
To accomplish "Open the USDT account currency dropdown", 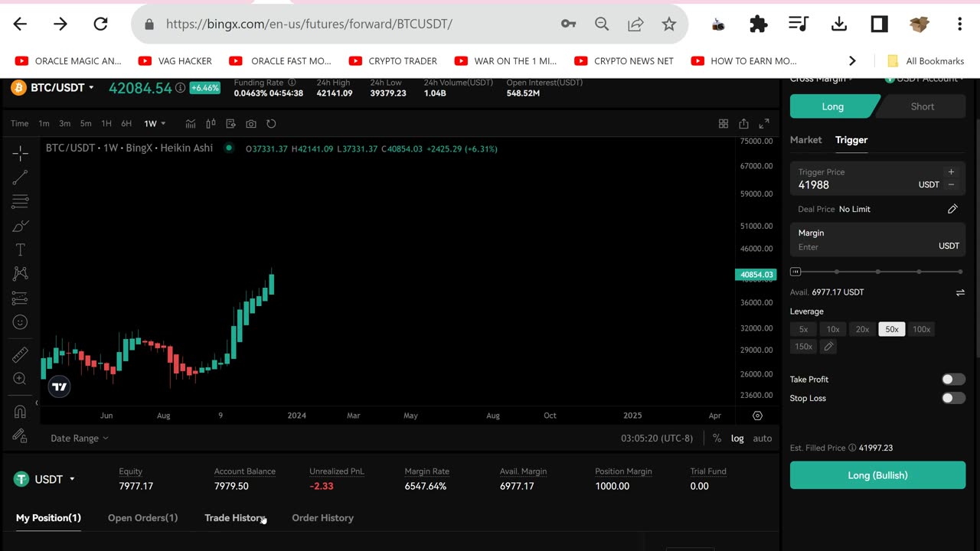I will click(x=45, y=479).
